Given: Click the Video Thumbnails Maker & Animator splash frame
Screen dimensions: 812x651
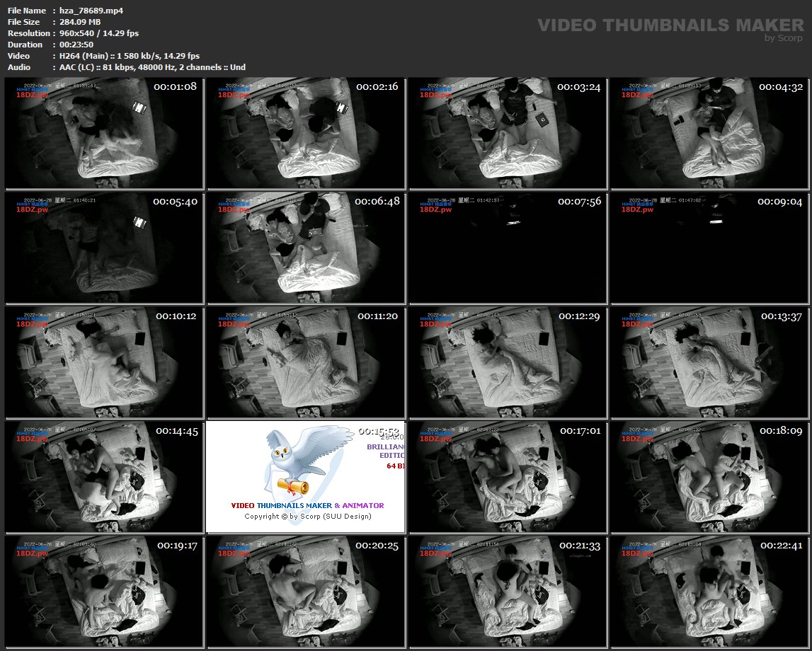Looking at the screenshot, I should [305, 477].
